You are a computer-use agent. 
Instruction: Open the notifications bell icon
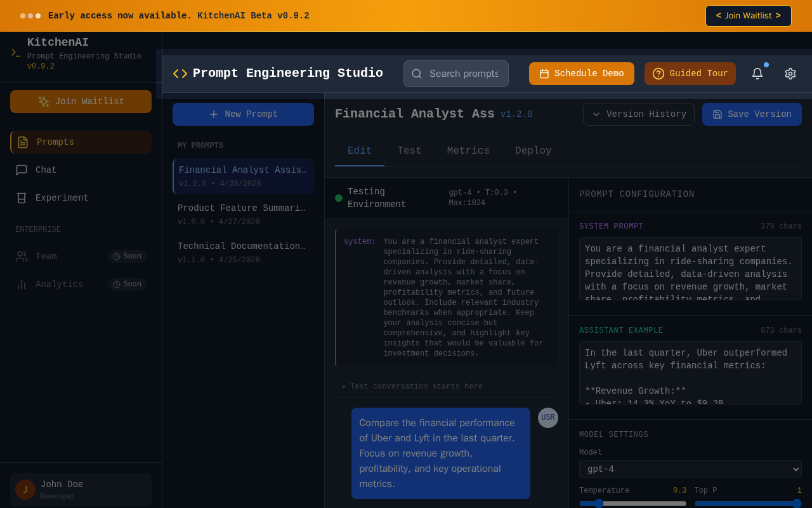click(x=757, y=74)
